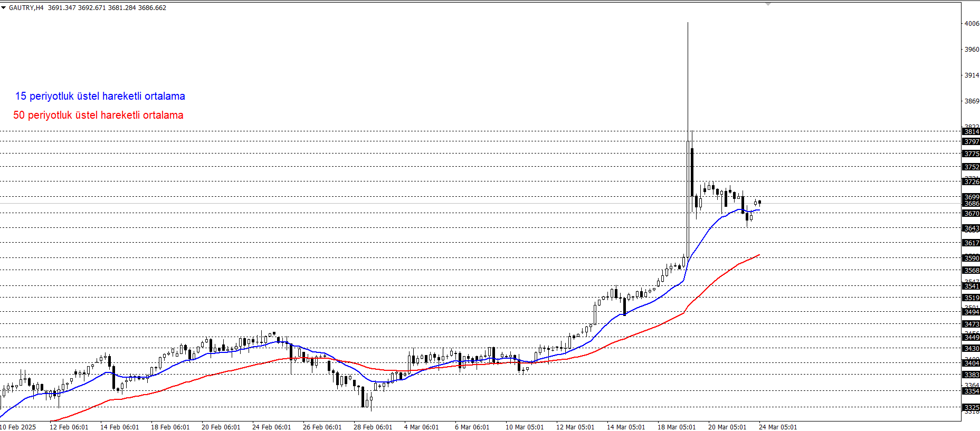The image size is (980, 431).
Task: Click the '24 Feb 06:01' time axis label
Action: [272, 427]
